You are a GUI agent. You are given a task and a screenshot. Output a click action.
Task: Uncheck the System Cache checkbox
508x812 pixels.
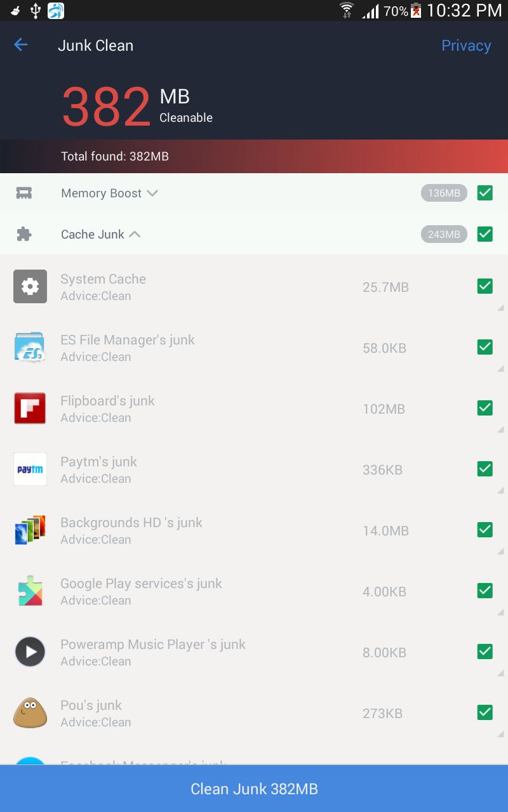click(x=485, y=286)
